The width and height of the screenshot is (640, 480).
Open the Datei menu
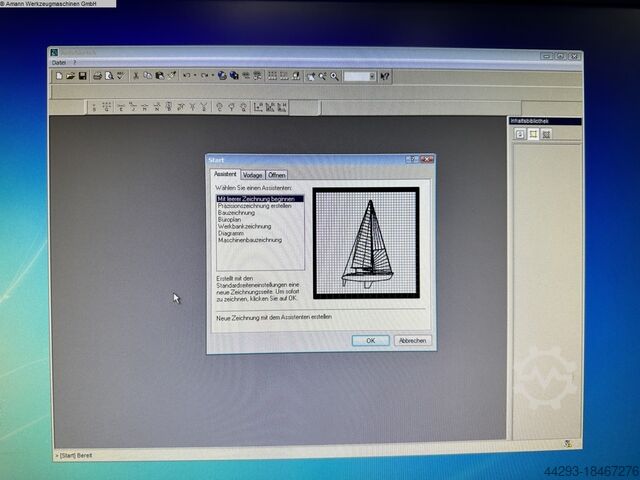(x=58, y=63)
